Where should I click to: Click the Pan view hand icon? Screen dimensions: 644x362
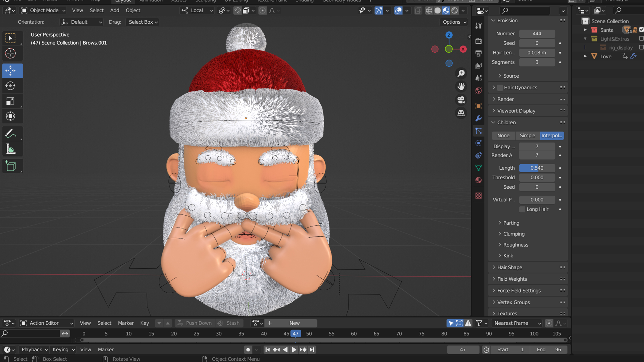pos(461,87)
